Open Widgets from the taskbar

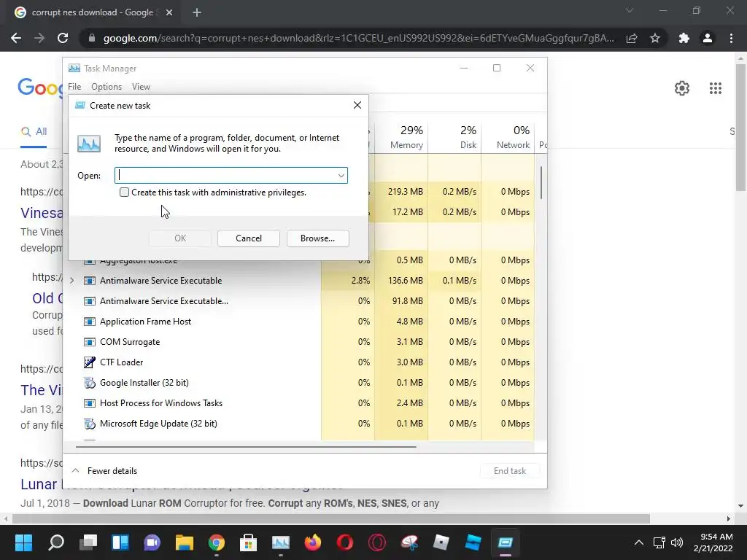120,542
